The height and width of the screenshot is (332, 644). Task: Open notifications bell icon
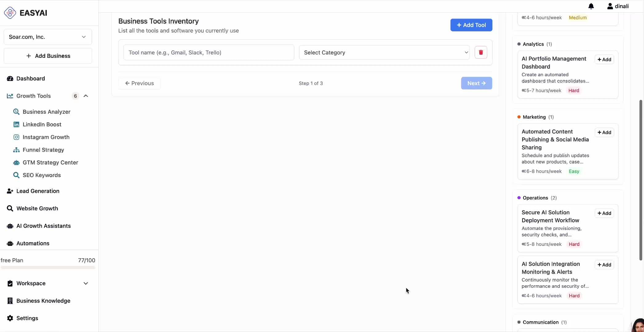[591, 6]
